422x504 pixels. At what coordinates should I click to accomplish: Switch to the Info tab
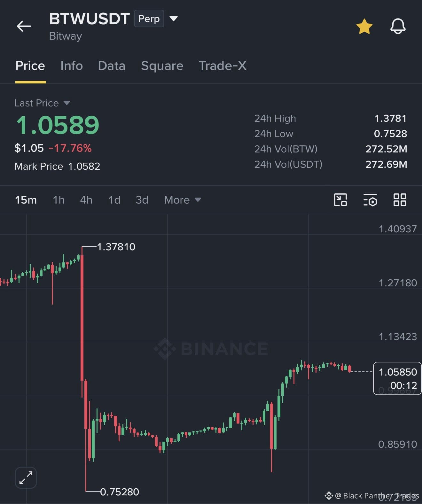click(x=72, y=66)
